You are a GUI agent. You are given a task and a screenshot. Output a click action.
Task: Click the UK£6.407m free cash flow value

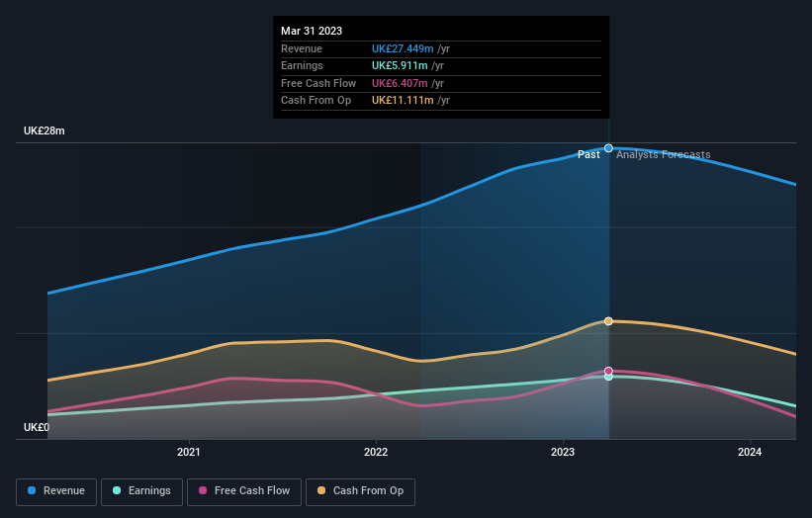coord(400,83)
